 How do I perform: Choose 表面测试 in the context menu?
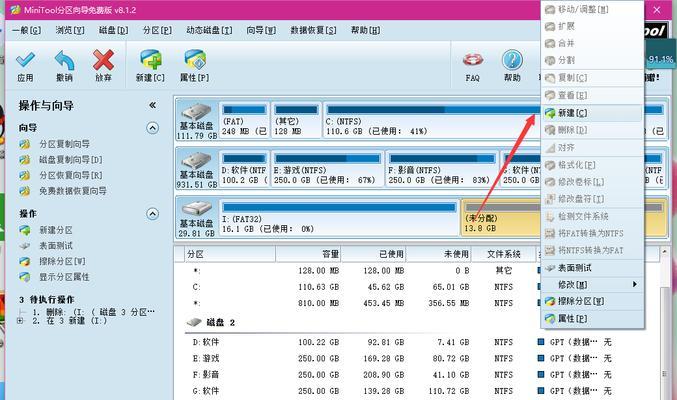592,268
